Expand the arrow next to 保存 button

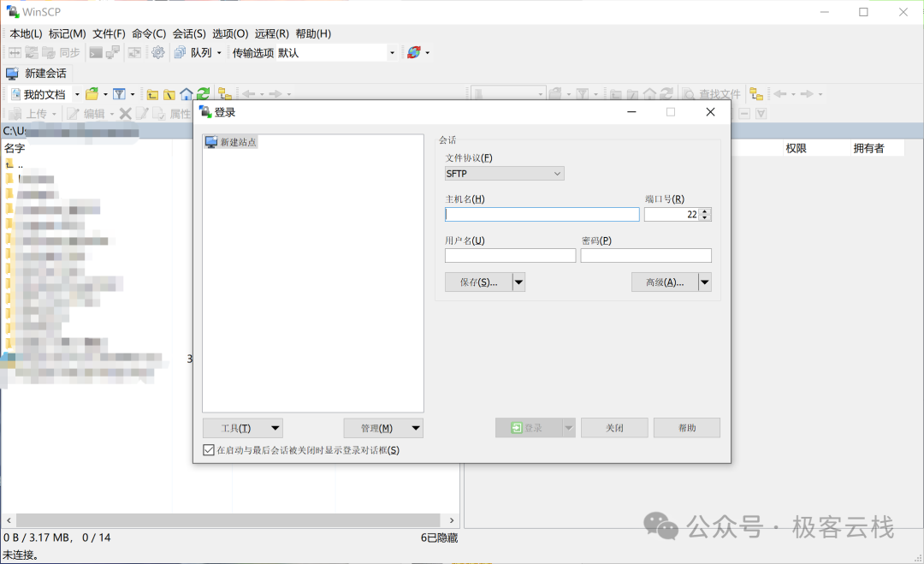coord(518,282)
